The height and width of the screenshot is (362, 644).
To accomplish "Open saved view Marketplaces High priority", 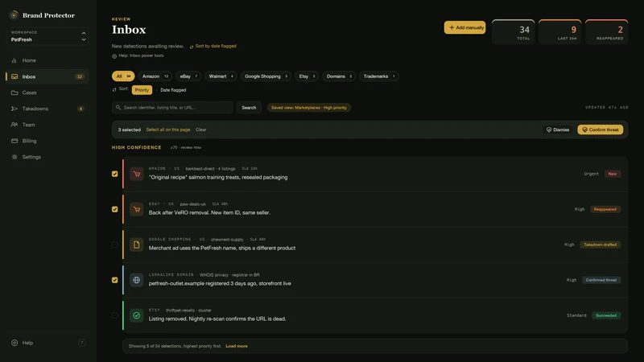I will click(309, 108).
